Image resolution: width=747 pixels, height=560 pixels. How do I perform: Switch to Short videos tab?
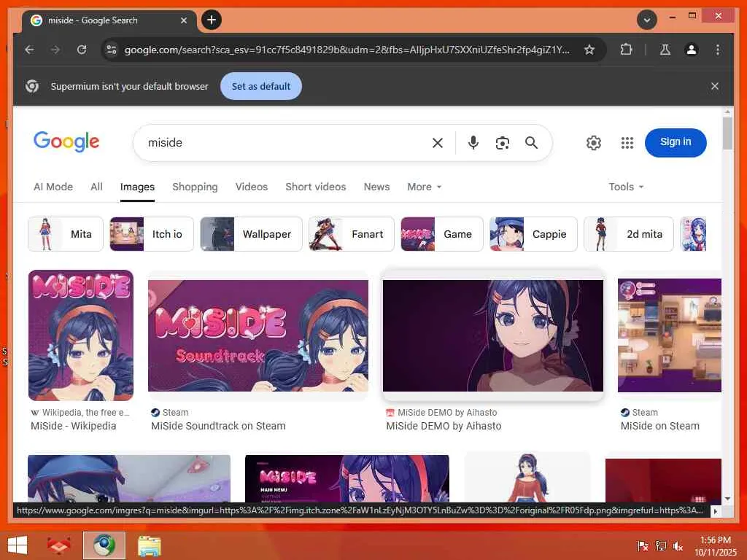coord(315,187)
